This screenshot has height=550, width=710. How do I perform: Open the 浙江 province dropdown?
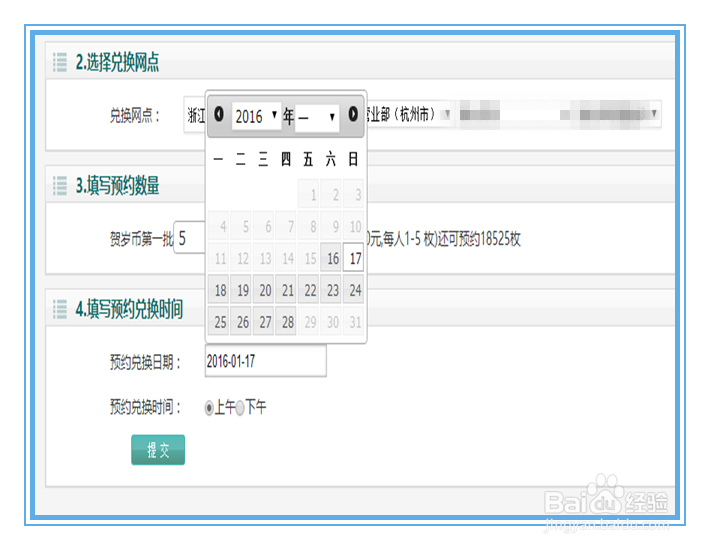pos(196,115)
